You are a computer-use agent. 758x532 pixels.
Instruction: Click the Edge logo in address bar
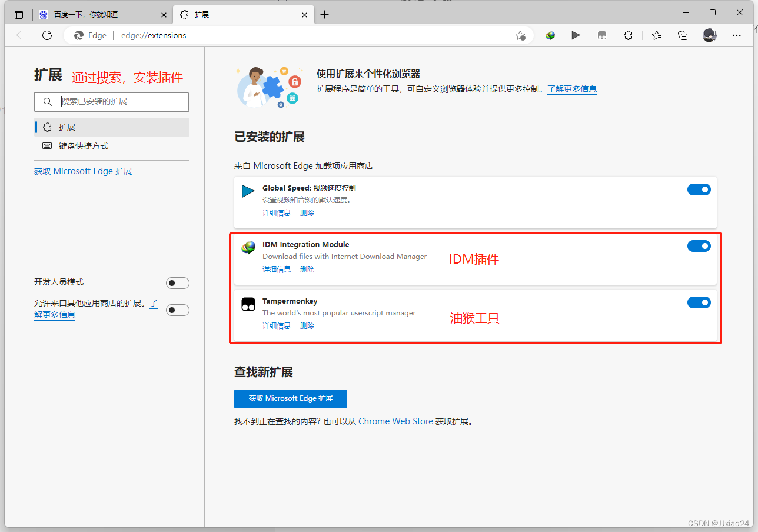pyautogui.click(x=79, y=35)
